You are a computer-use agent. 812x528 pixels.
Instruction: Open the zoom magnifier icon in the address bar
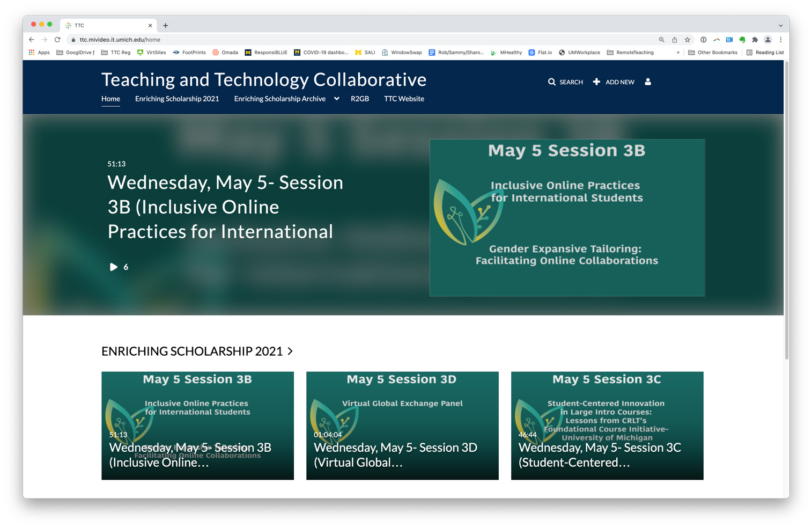coord(661,40)
